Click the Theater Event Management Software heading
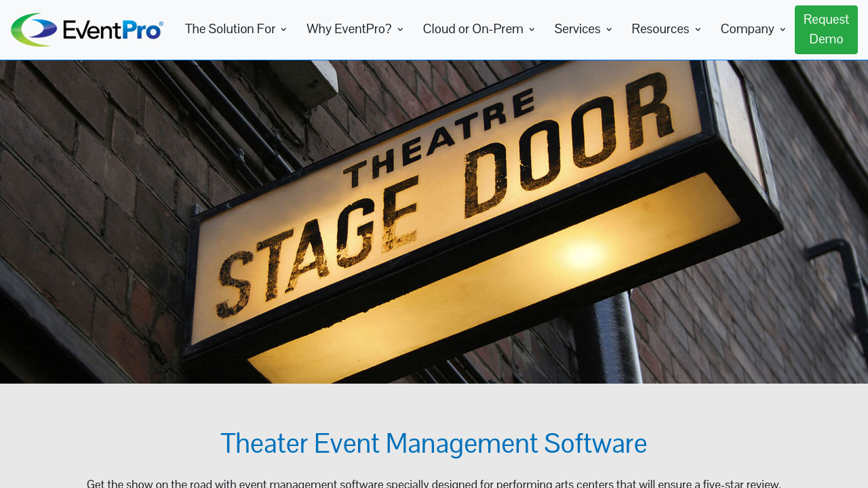The height and width of the screenshot is (488, 868). [434, 443]
